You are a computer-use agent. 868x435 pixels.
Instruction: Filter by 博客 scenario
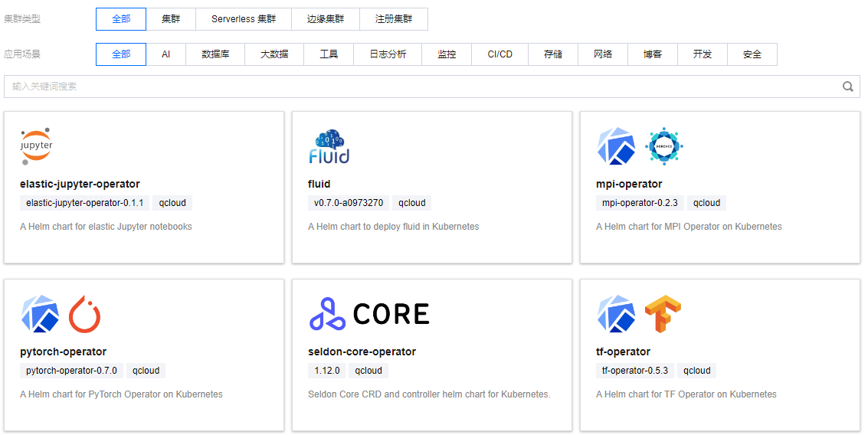(x=653, y=54)
